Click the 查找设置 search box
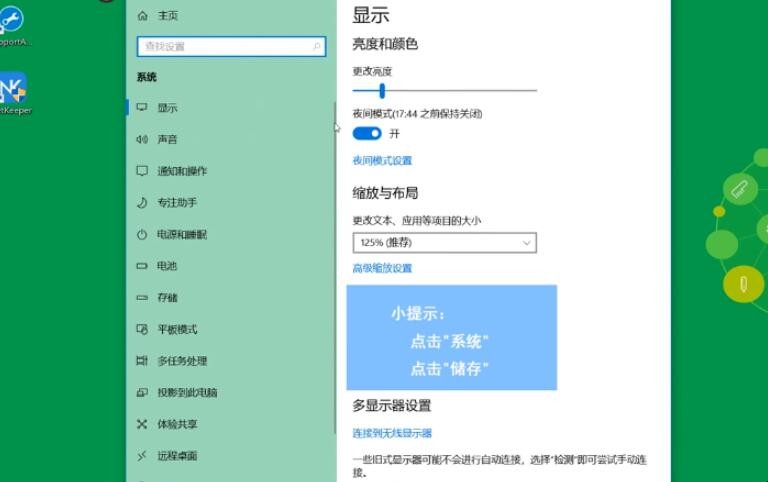Viewport: 768px width, 482px height. [230, 46]
